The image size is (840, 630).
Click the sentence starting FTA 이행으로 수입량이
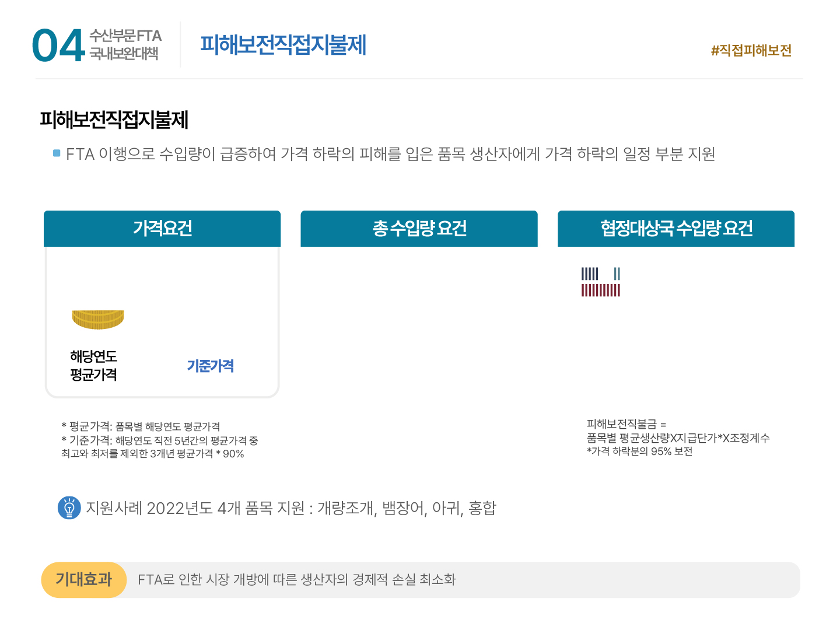pyautogui.click(x=390, y=154)
